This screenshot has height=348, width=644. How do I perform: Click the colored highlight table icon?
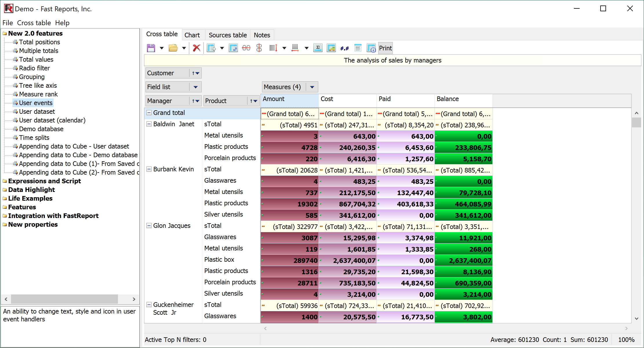pos(331,48)
